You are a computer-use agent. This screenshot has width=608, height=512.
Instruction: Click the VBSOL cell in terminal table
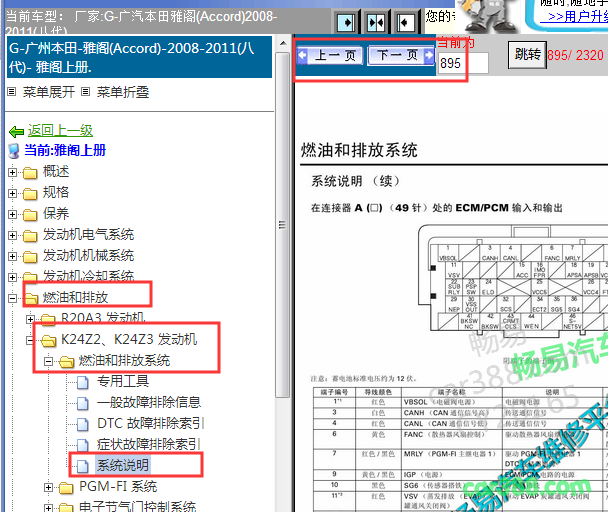(x=451, y=402)
